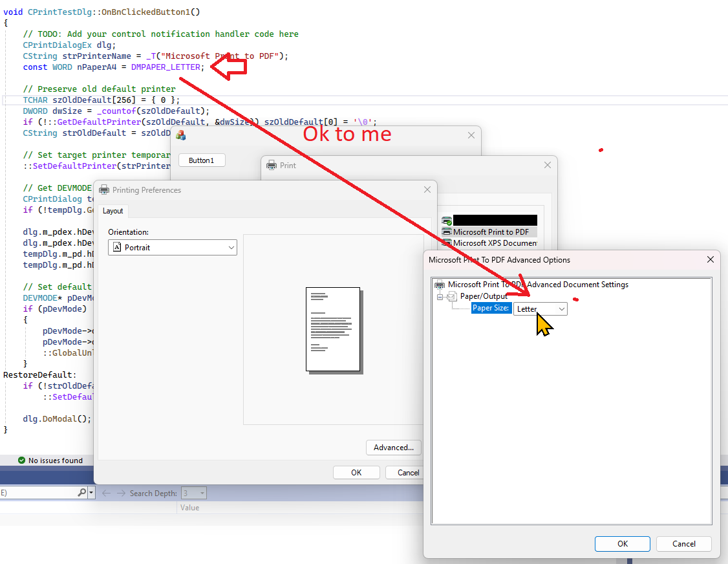728x564 pixels.
Task: Click dlg.DoModal(); line in code
Action: click(57, 418)
